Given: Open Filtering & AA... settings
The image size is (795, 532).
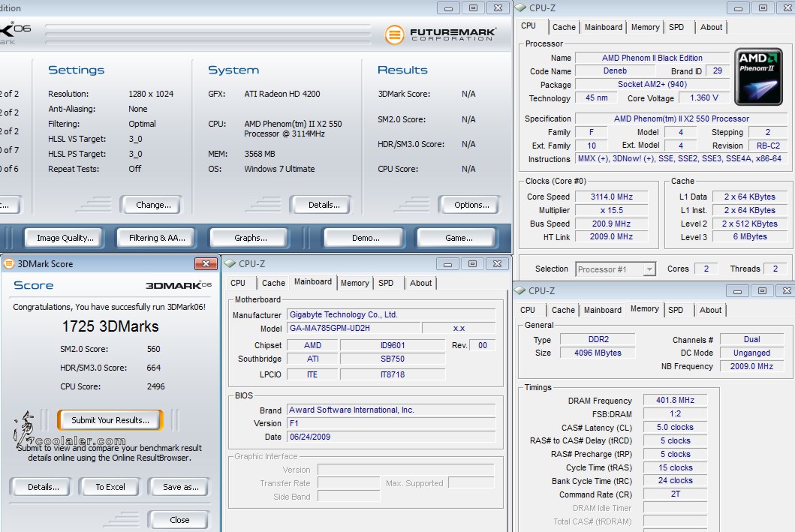Looking at the screenshot, I should coord(157,238).
